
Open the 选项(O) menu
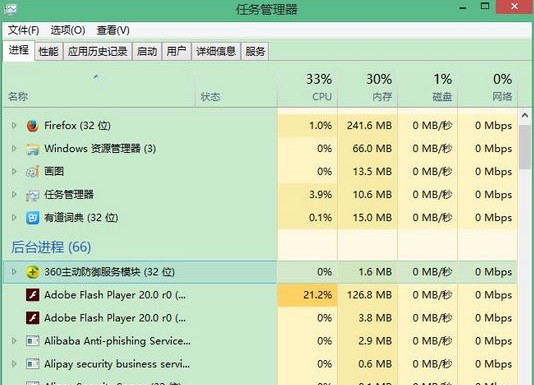[x=68, y=30]
